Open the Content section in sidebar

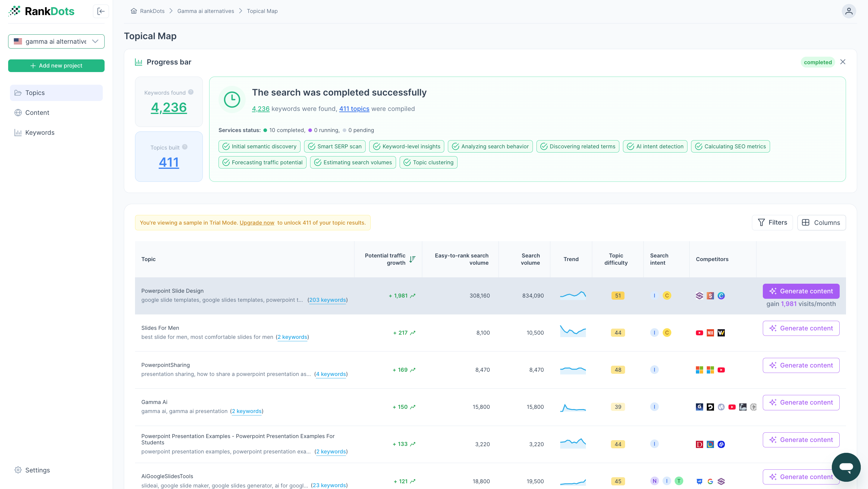click(x=56, y=112)
